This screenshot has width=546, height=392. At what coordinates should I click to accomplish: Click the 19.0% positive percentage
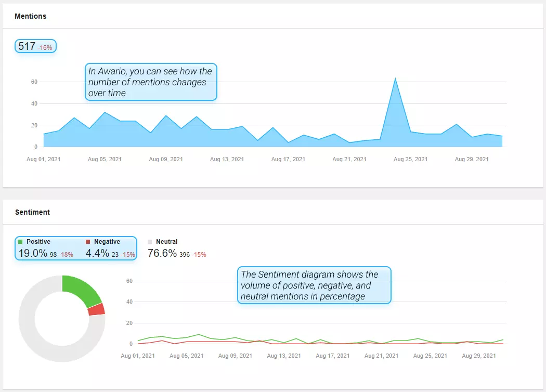pyautogui.click(x=33, y=253)
